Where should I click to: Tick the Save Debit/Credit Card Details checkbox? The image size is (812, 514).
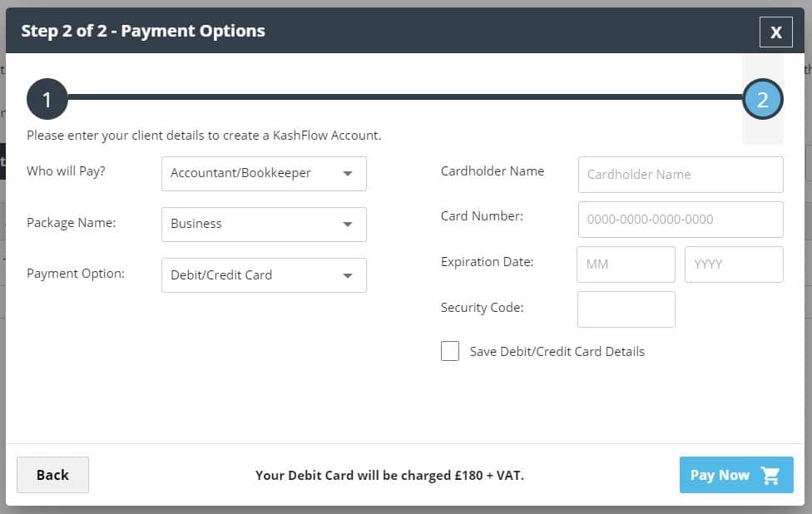(x=450, y=351)
